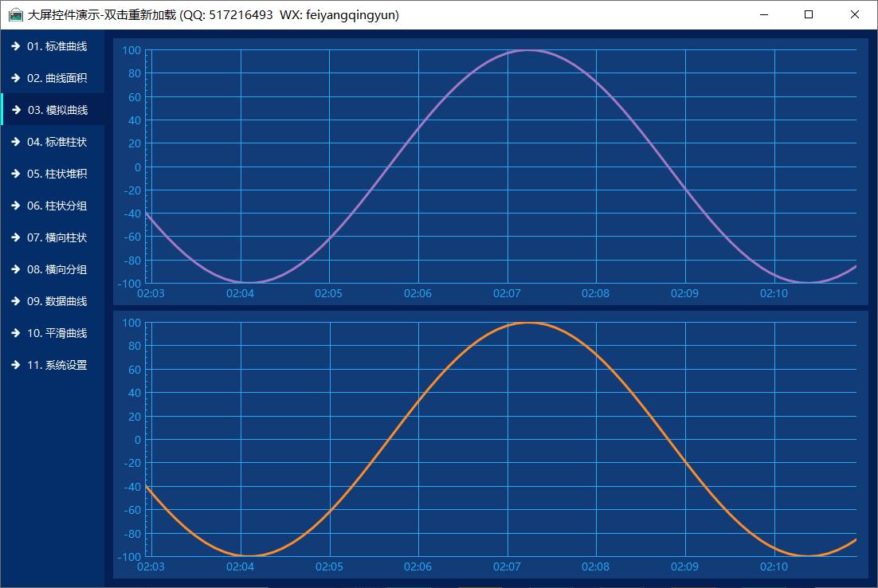
Task: Close the 大屏控件演示 window
Action: (855, 14)
